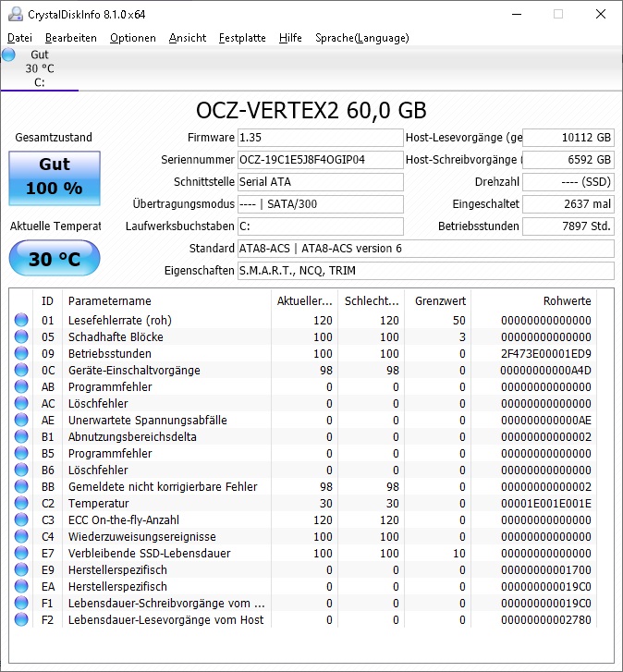This screenshot has height=672, width=623.
Task: Click status orb for F2 Lebensdauer-Lesevorgänge row
Action: pos(21,619)
